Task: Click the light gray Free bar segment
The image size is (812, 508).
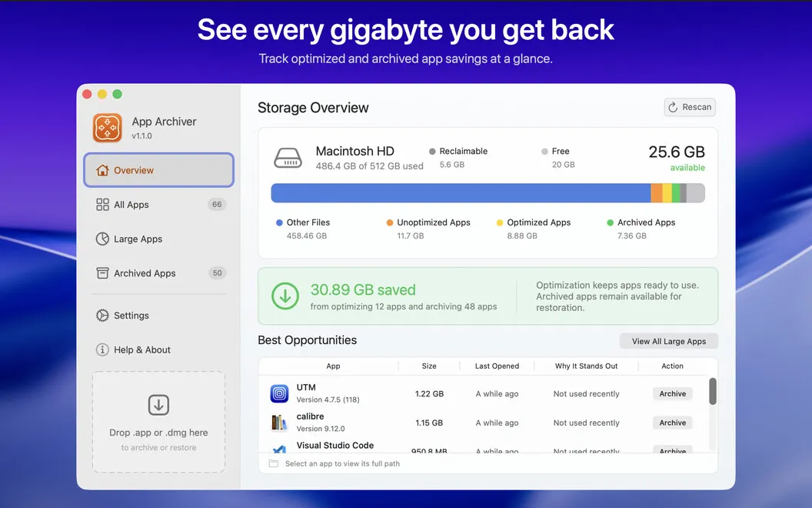Action: coord(695,193)
